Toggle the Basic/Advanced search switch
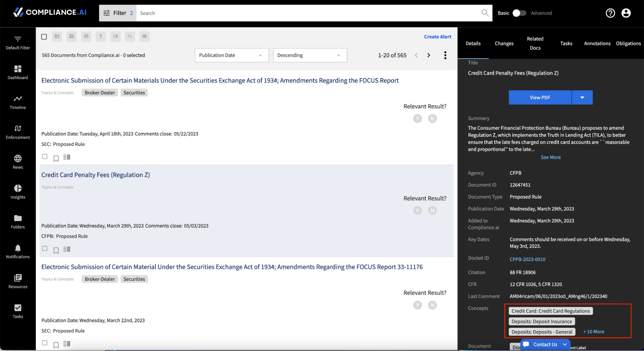This screenshot has height=351, width=644. [519, 13]
